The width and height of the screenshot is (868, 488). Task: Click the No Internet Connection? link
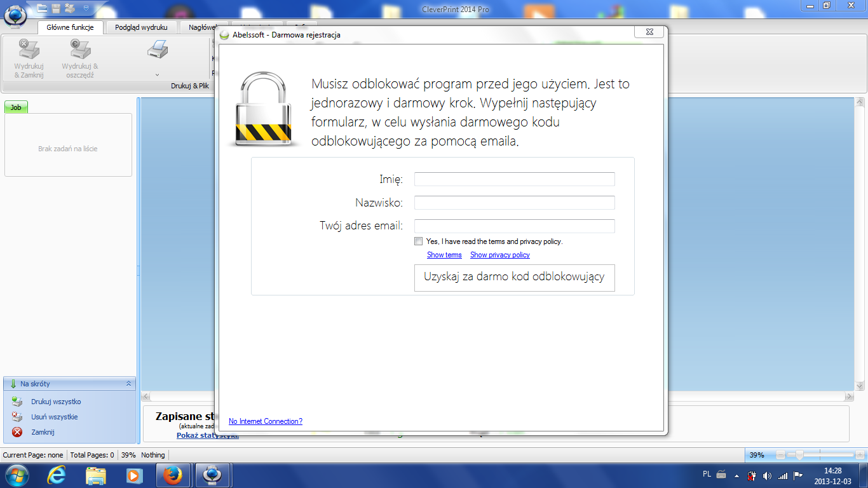266,421
